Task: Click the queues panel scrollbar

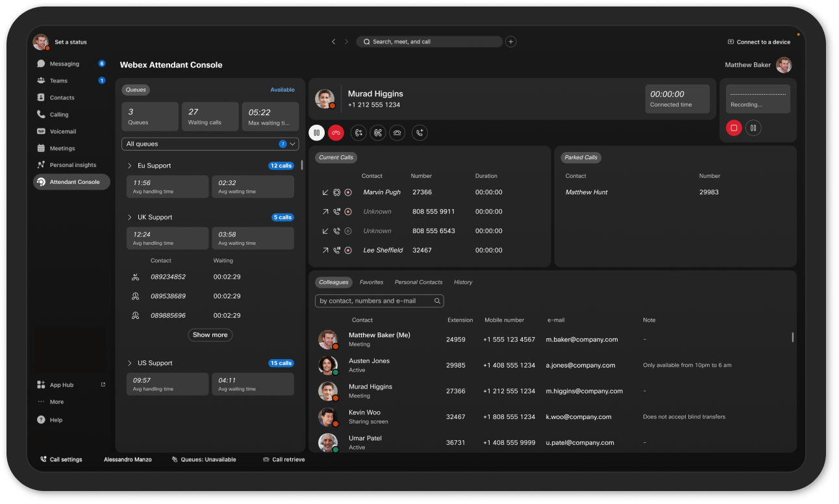Action: (302, 165)
